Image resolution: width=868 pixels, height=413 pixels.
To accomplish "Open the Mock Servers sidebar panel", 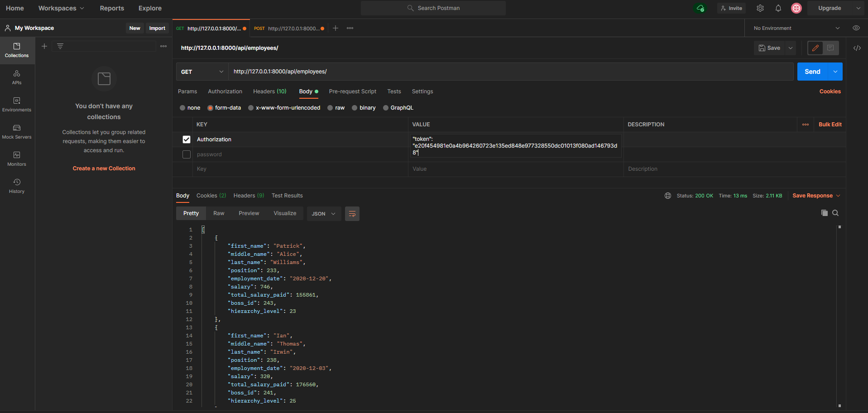I will pyautogui.click(x=17, y=132).
